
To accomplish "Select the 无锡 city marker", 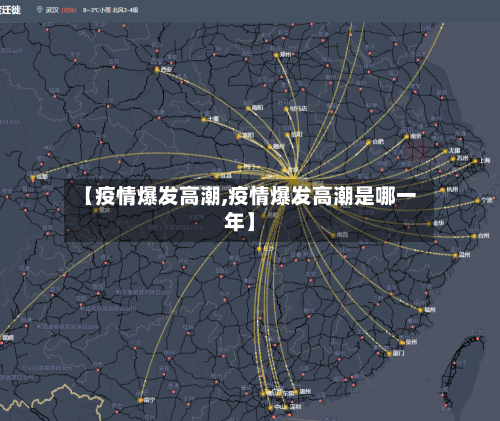I will [445, 151].
